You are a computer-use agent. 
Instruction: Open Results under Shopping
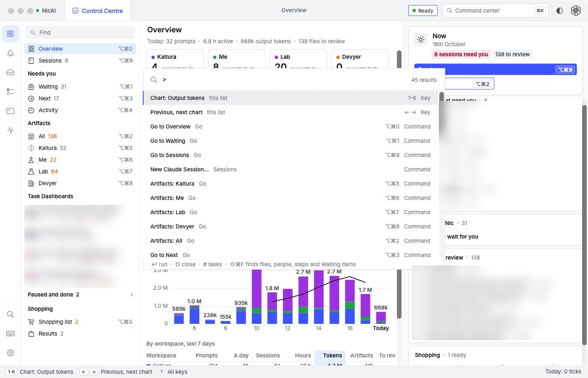(x=80, y=333)
